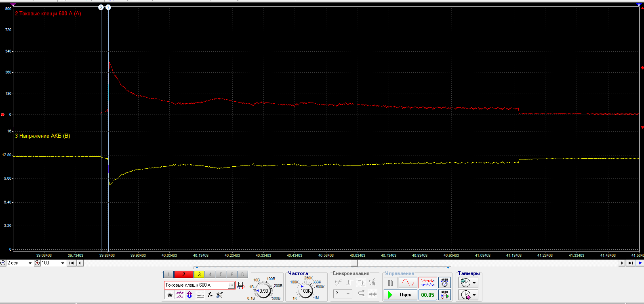
Task: Click the AUTO trigger play icon
Action: pos(444,295)
